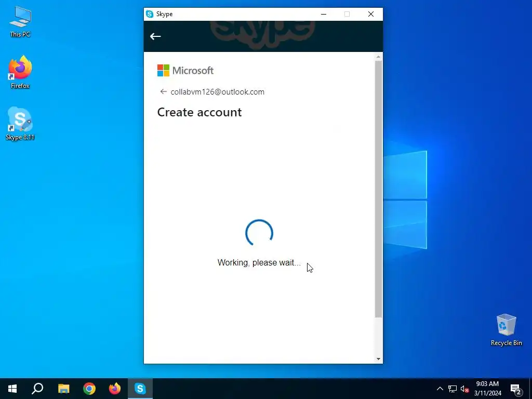
Task: Launch Google Chrome from the taskbar
Action: (x=89, y=389)
